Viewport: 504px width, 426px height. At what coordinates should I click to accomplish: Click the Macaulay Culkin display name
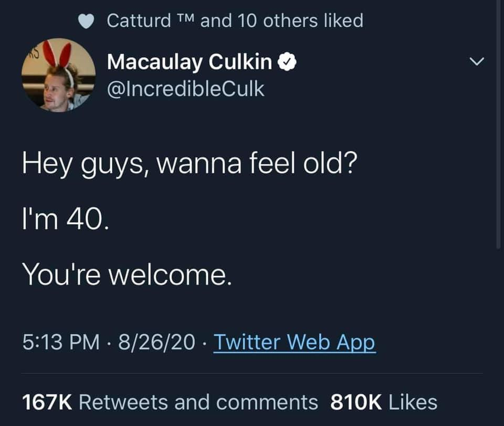pyautogui.click(x=190, y=63)
